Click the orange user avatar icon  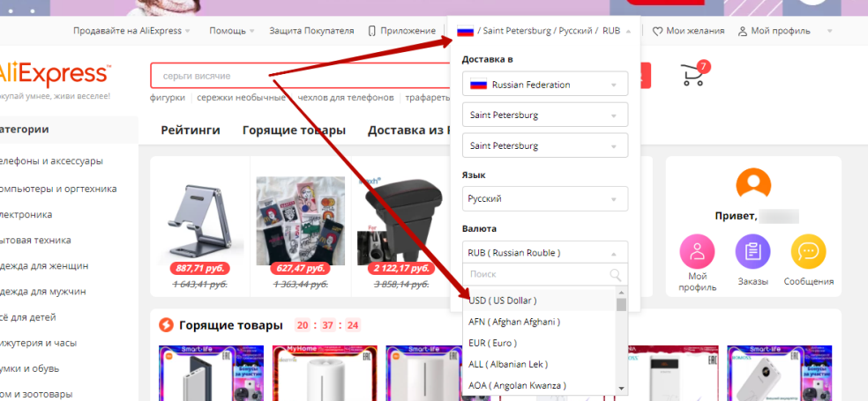coord(753,183)
